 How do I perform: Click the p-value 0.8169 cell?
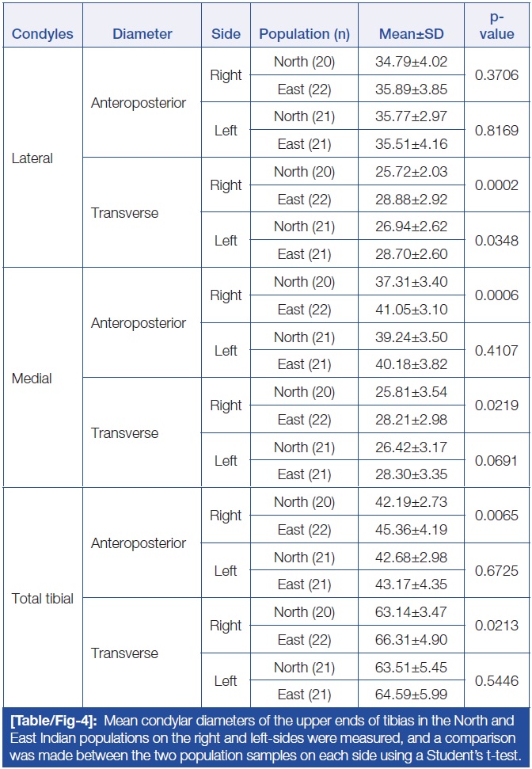tap(496, 130)
